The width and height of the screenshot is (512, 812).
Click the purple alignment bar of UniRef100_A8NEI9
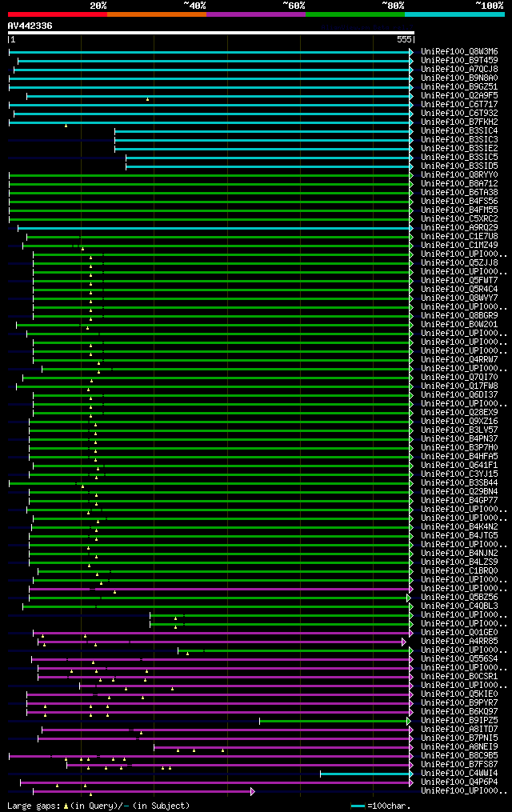click(x=282, y=747)
